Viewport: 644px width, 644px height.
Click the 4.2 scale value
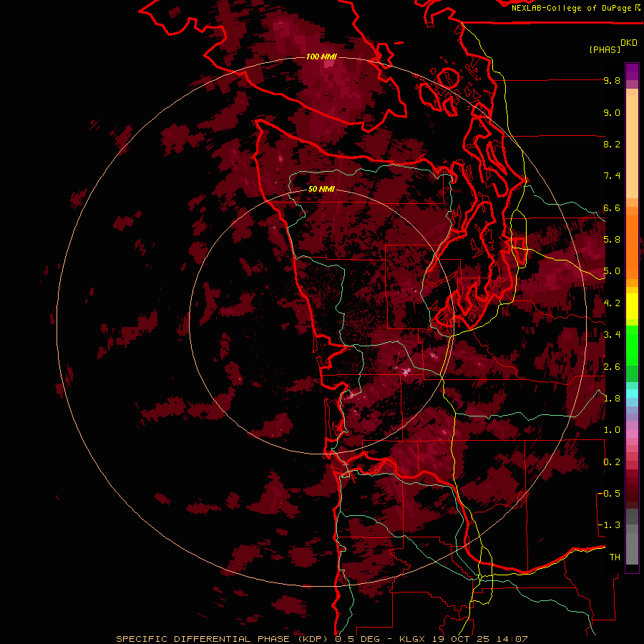[612, 303]
